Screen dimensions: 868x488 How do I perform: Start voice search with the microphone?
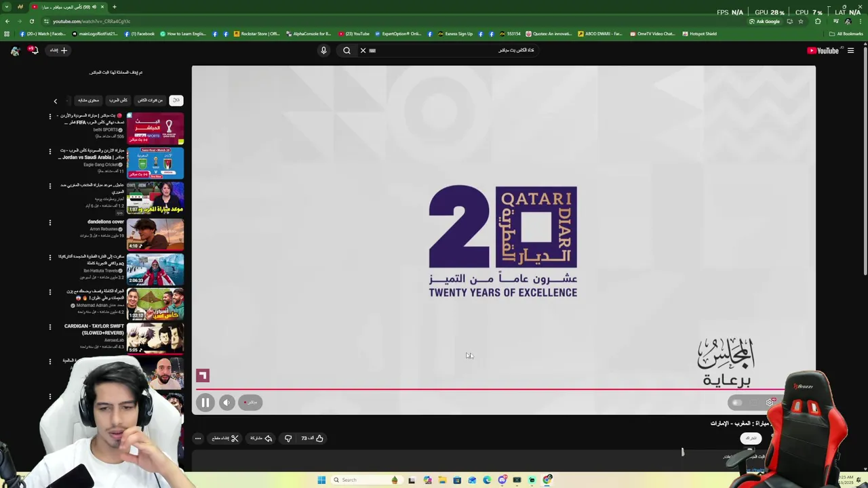coord(323,50)
